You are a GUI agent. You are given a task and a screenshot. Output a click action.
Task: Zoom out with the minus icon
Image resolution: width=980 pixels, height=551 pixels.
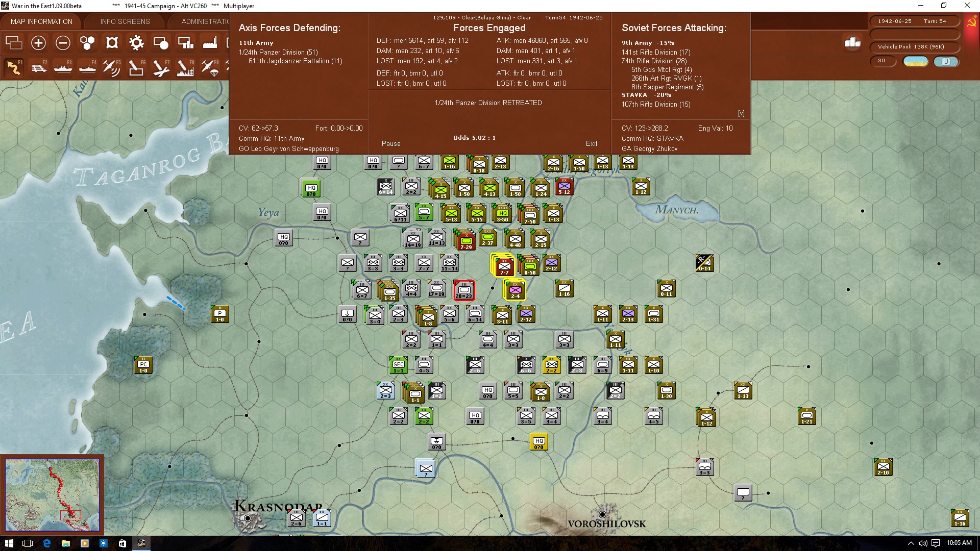(63, 43)
